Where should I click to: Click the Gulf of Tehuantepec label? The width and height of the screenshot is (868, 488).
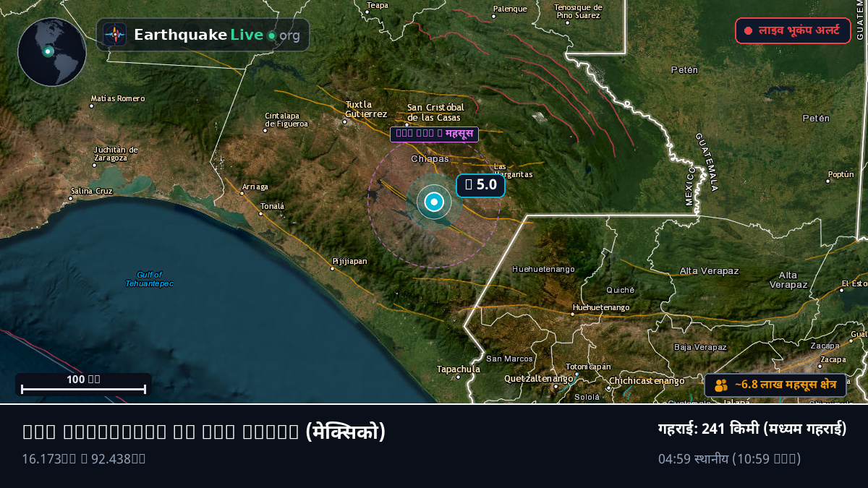[x=149, y=279]
